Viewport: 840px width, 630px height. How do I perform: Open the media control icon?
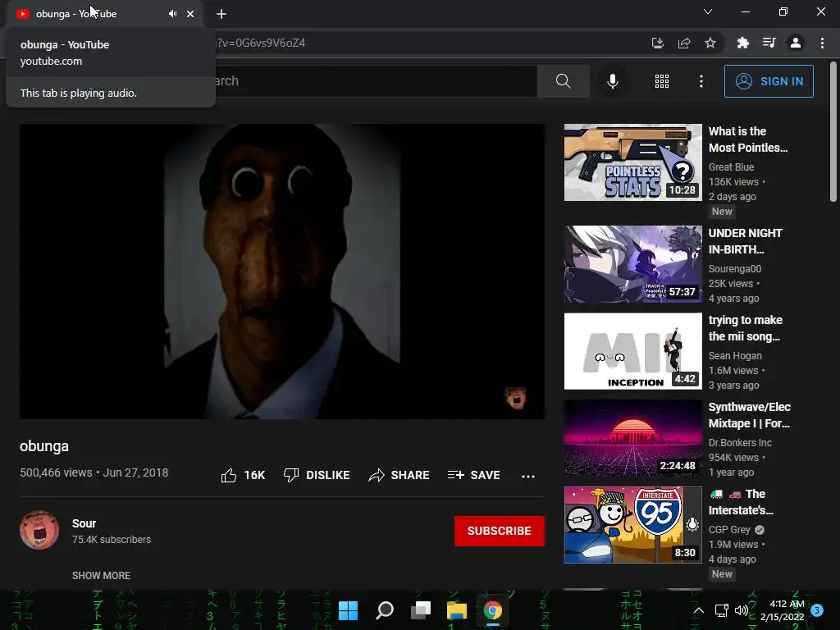(769, 43)
